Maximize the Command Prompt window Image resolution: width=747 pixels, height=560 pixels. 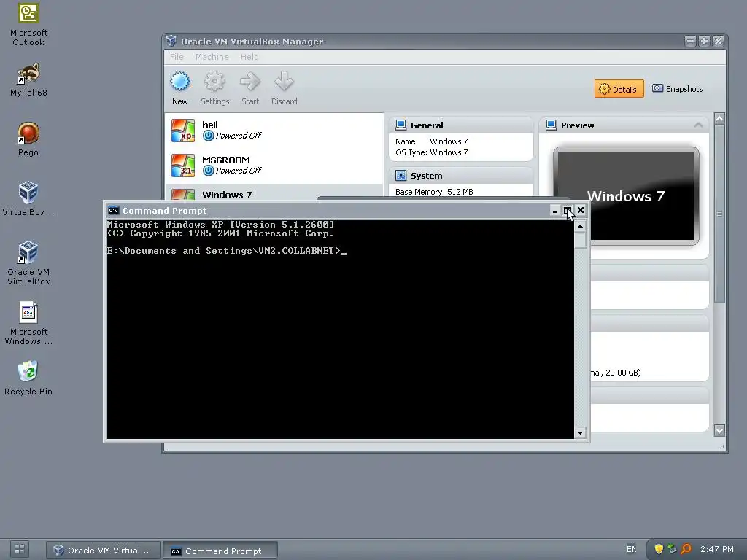coord(567,211)
